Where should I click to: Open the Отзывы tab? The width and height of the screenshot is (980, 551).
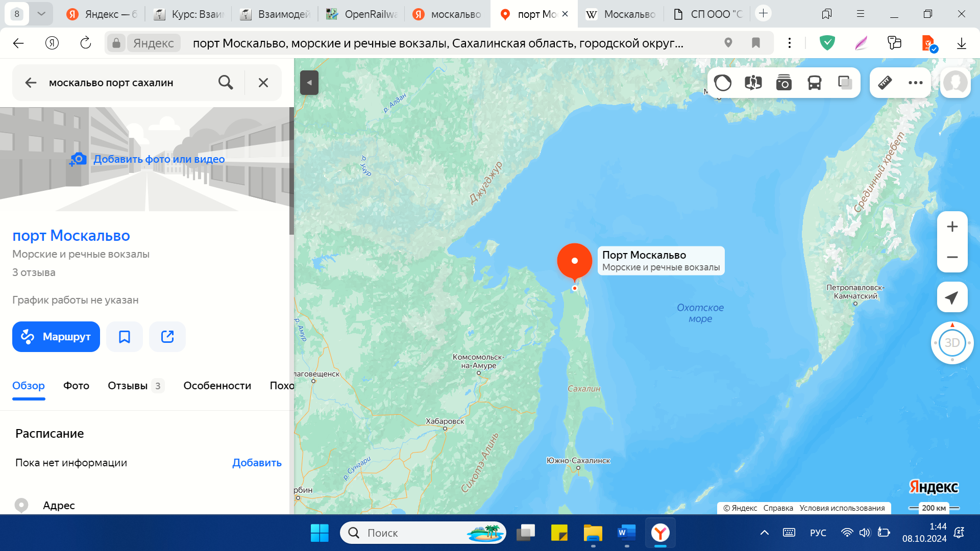135,386
